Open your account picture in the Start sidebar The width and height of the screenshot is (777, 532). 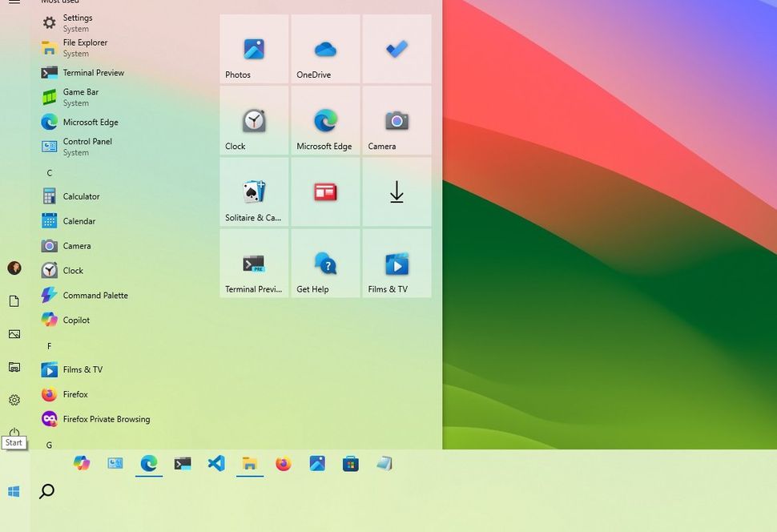tap(14, 268)
